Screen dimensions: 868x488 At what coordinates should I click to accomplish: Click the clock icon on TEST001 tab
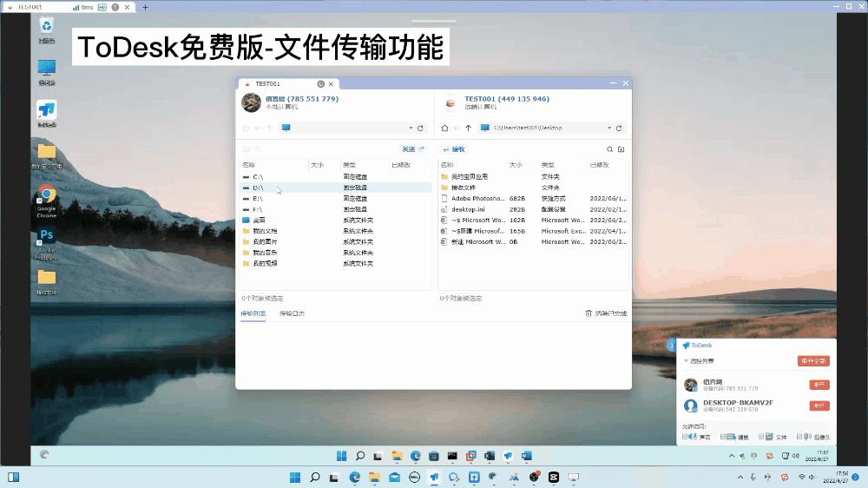pyautogui.click(x=320, y=83)
